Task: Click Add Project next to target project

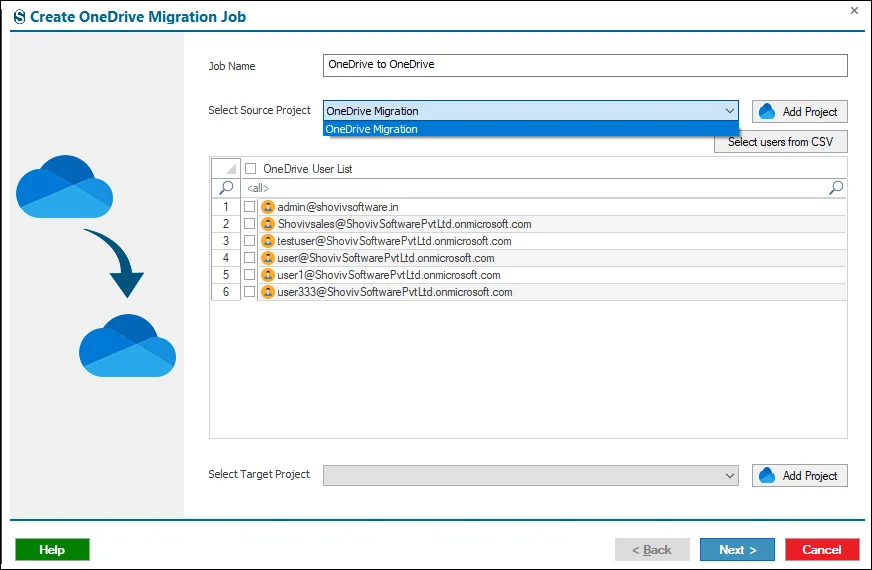Action: coord(800,475)
